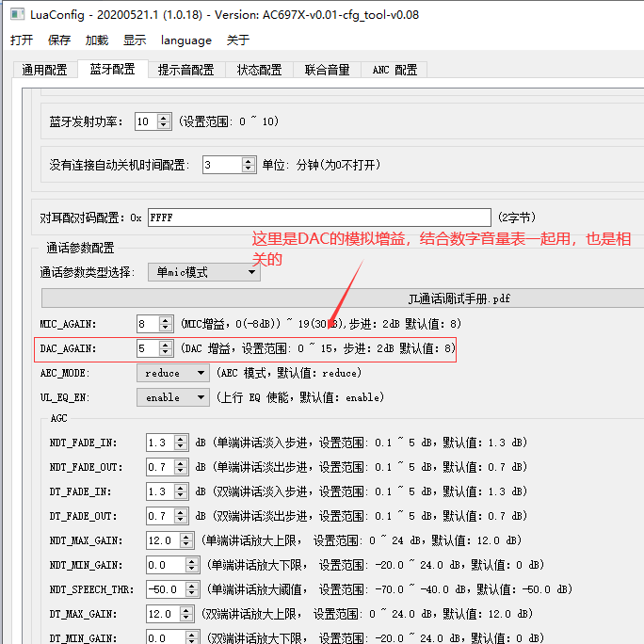Switch to the ANC 配置 tab

[x=394, y=70]
